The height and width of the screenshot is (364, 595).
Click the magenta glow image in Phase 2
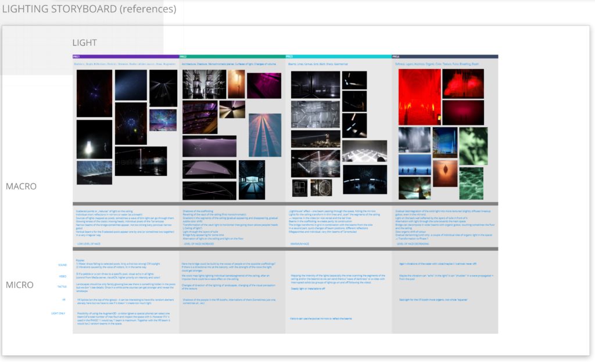264,85
